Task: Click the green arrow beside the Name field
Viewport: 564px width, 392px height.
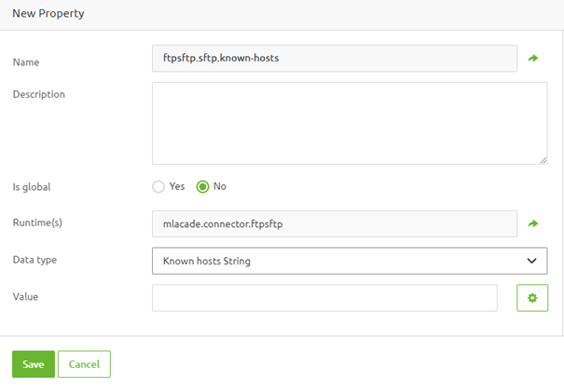Action: [533, 59]
